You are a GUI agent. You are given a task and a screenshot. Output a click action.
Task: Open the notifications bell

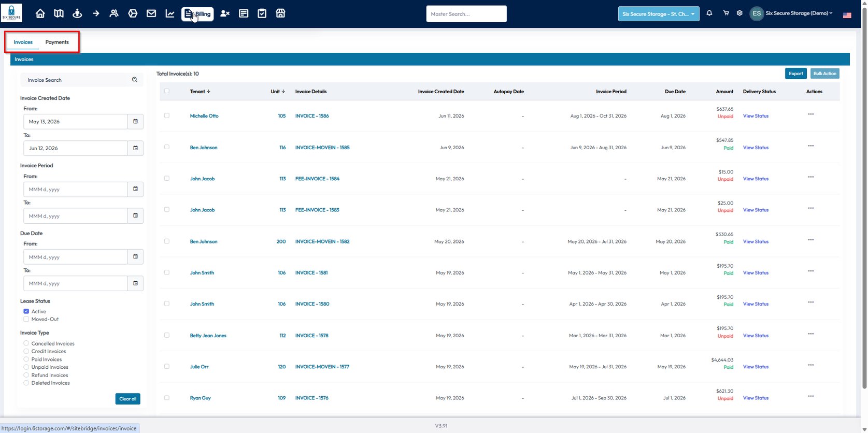pos(709,13)
